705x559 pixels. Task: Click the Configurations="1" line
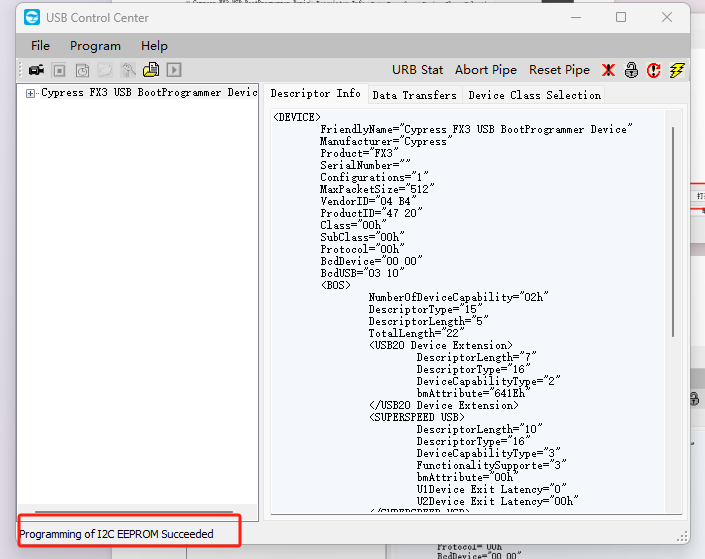[374, 178]
